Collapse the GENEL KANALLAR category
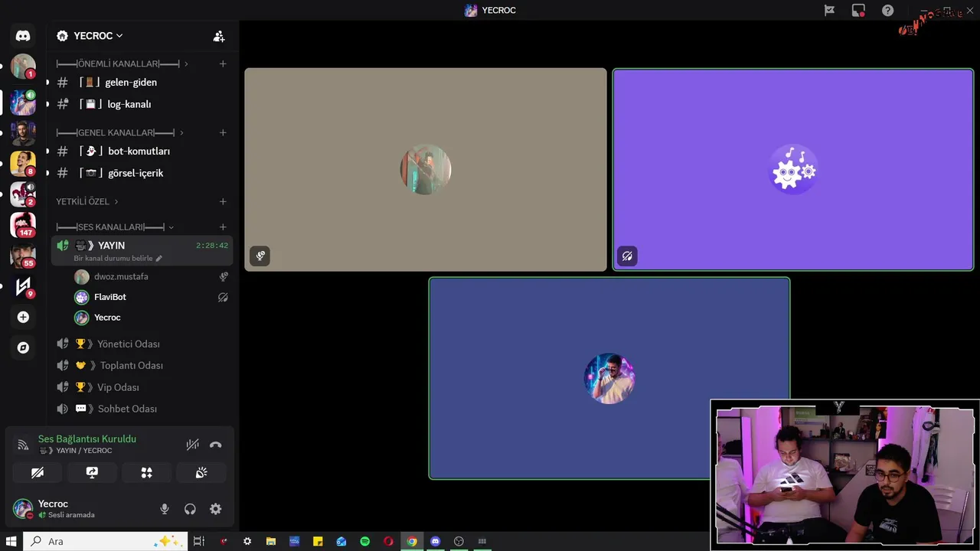The image size is (980, 551). (x=119, y=132)
